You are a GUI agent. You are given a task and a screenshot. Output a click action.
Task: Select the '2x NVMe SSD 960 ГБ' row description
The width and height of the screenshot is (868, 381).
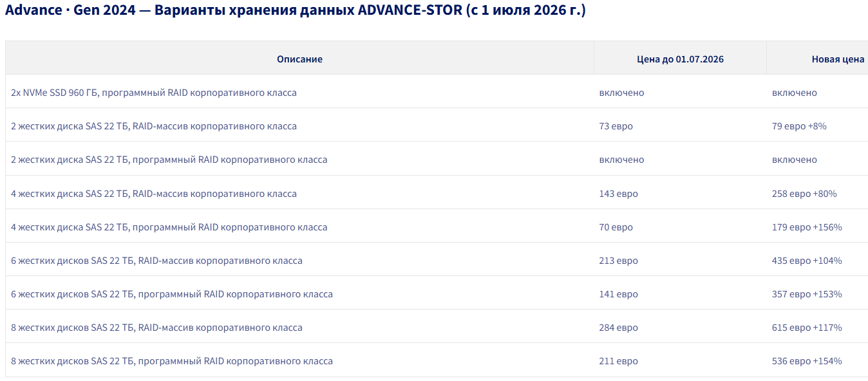(x=154, y=93)
